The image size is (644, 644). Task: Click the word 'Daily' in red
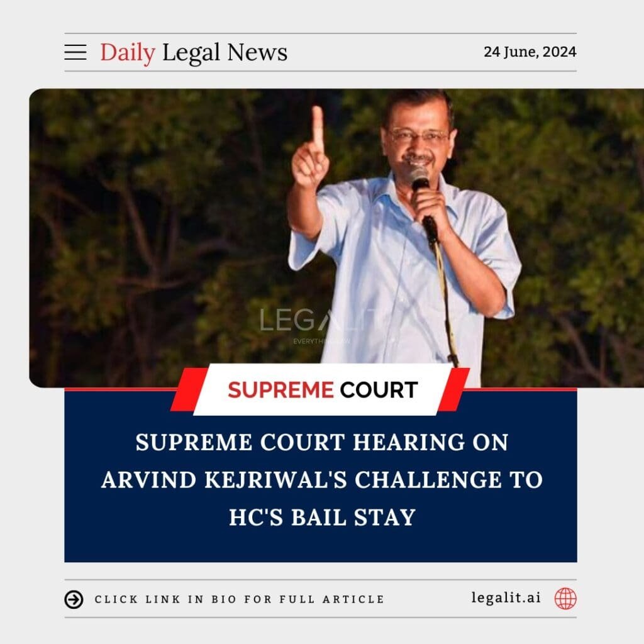[128, 53]
